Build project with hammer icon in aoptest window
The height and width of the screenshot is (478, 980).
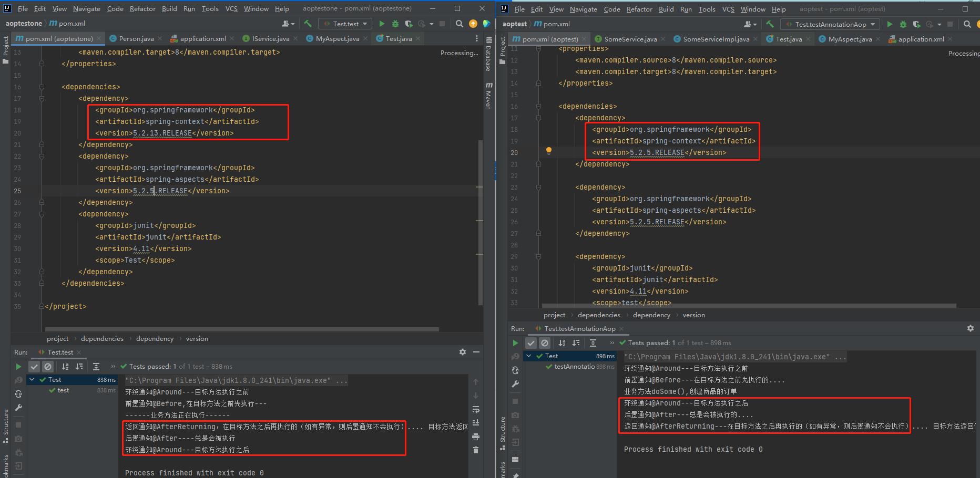pyautogui.click(x=770, y=24)
